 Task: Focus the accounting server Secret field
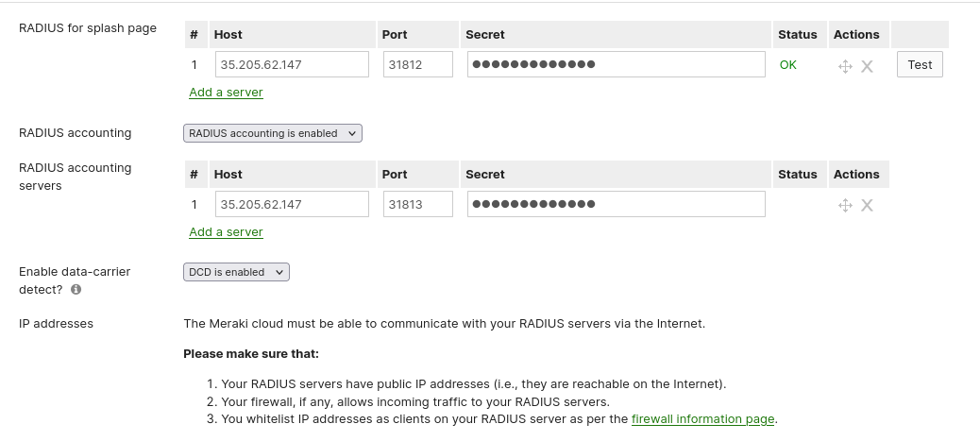tap(616, 205)
